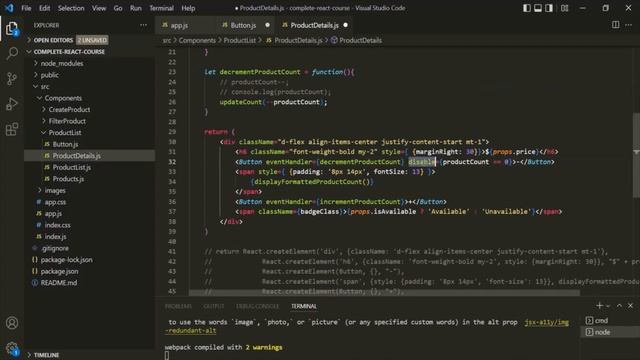Open the Help menu
This screenshot has width=640, height=360.
click(x=188, y=8)
